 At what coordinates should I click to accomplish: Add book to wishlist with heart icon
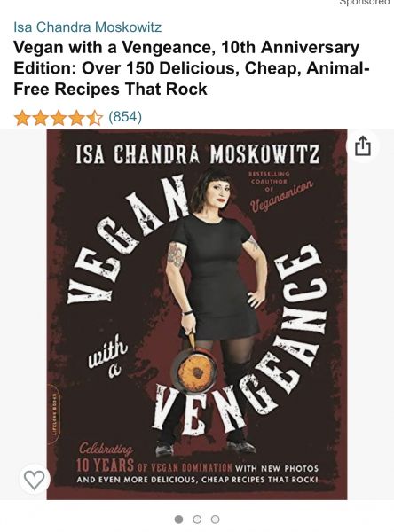(35, 480)
